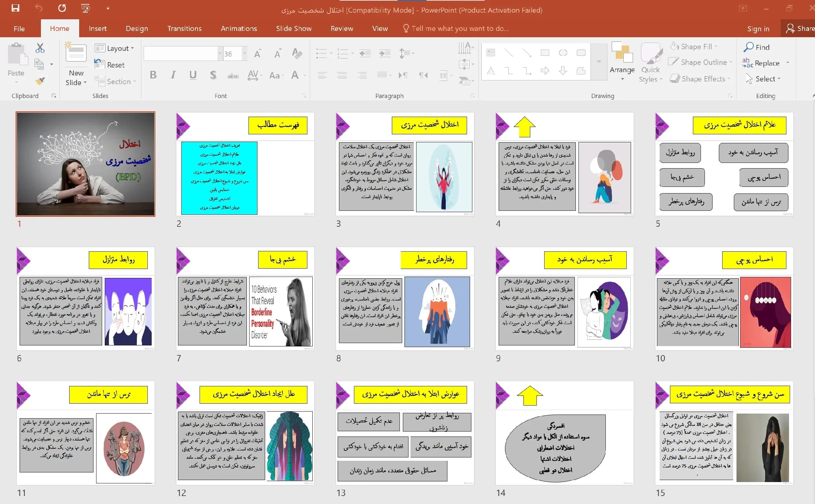Toggle Underline formatting
The image size is (815, 504).
pyautogui.click(x=193, y=75)
